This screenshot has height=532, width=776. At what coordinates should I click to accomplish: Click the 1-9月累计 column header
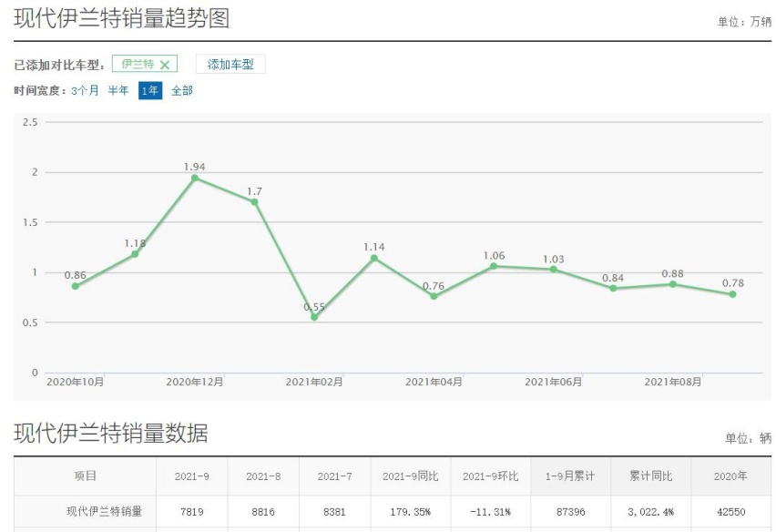click(570, 476)
